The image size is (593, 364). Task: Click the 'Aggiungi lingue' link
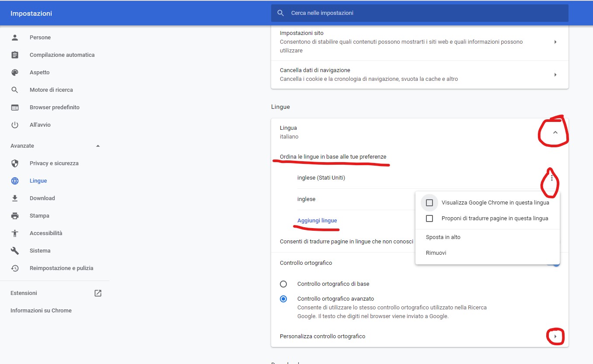pyautogui.click(x=317, y=221)
